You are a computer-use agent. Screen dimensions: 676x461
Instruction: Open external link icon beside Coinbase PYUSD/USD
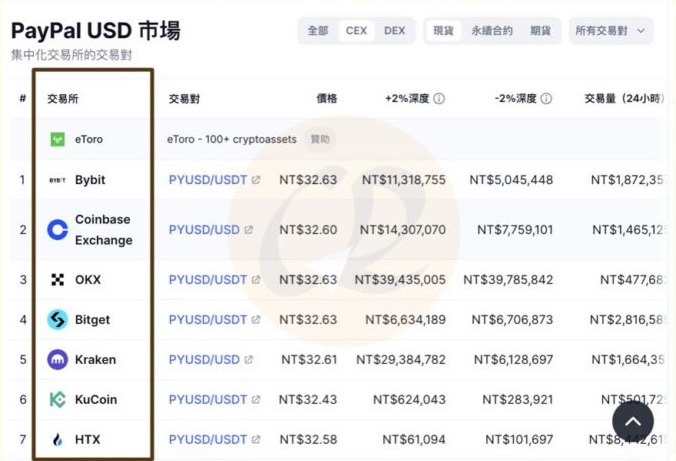248,230
